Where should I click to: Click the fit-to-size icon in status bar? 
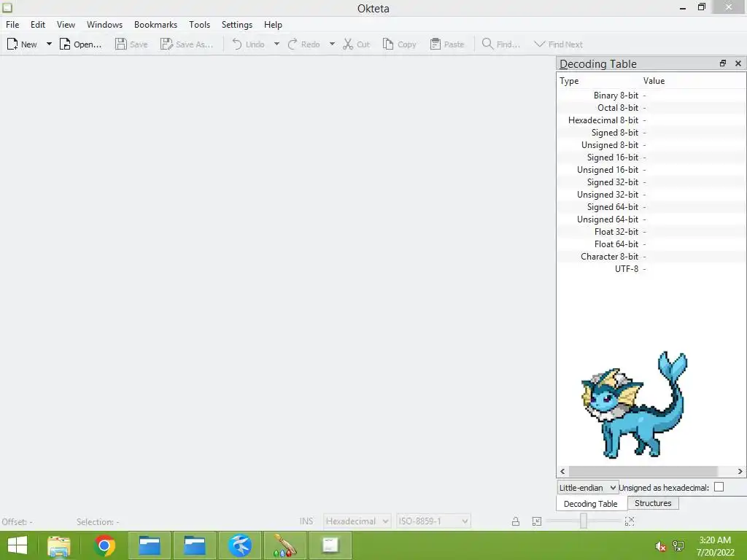[x=537, y=521]
